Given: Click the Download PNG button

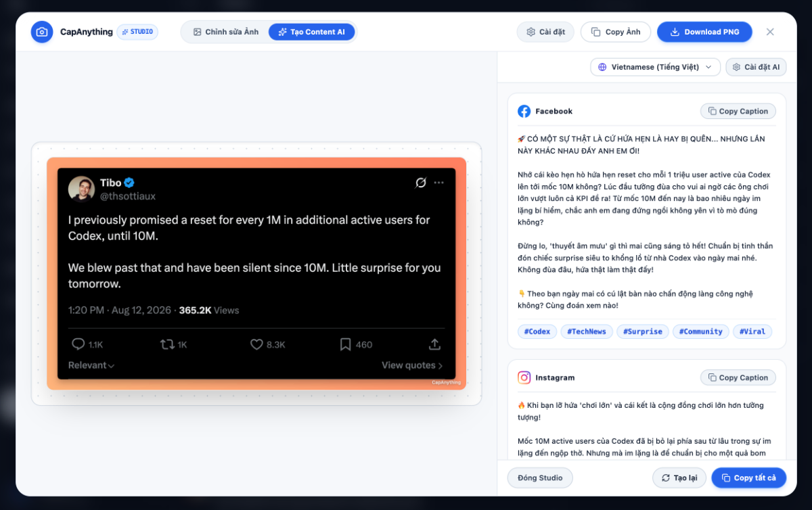Looking at the screenshot, I should click(x=704, y=32).
